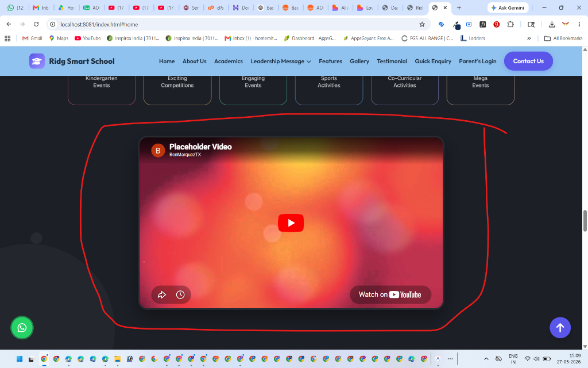Open the All Bookmarks folder

(x=563, y=39)
